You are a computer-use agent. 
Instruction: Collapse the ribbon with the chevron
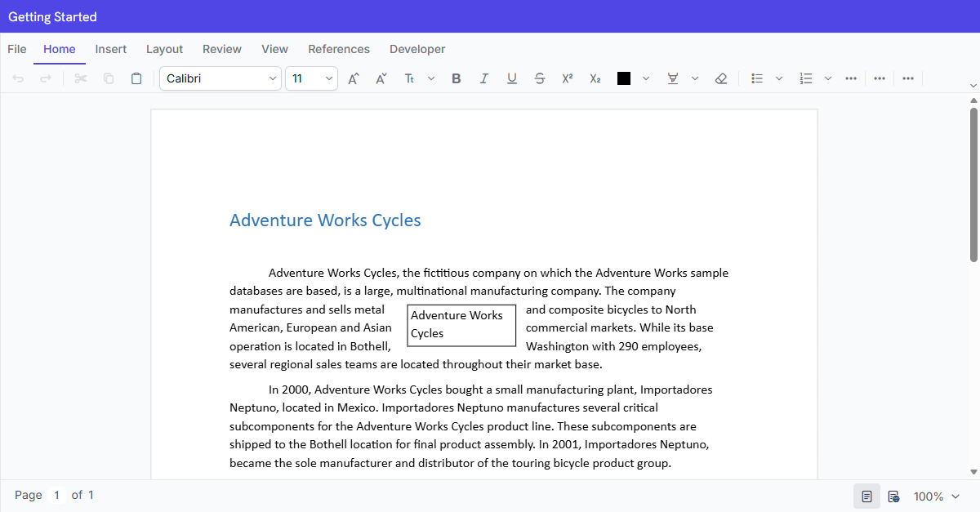point(973,85)
